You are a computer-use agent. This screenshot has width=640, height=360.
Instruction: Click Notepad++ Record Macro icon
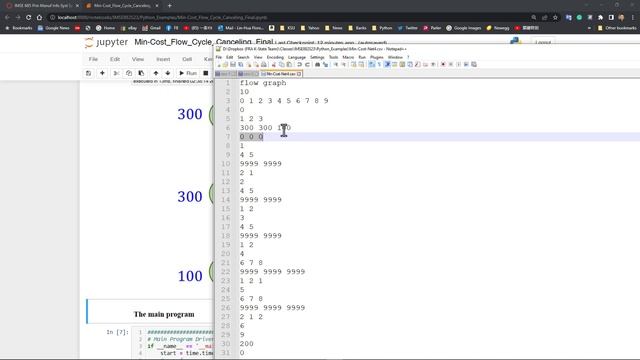pyautogui.click(x=443, y=64)
